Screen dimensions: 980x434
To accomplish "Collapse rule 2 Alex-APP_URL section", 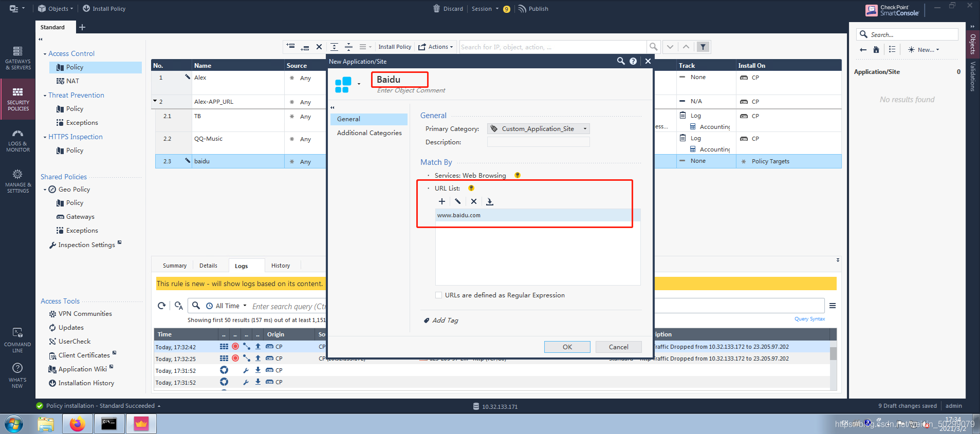I will [x=155, y=101].
